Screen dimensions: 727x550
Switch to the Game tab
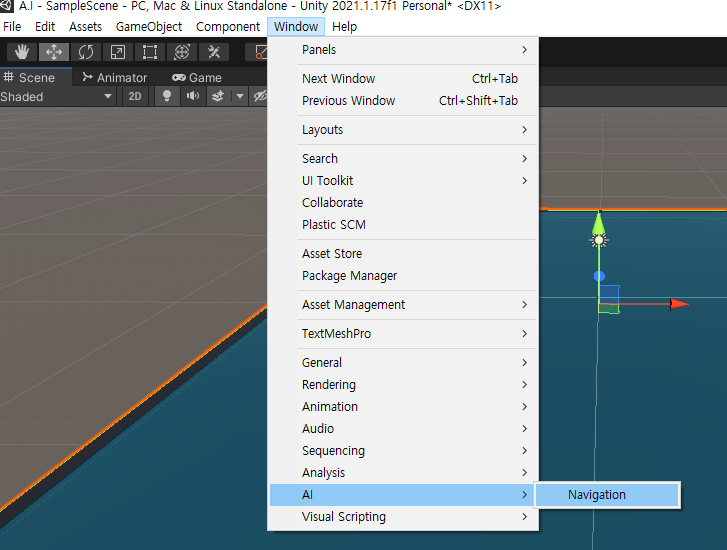(197, 77)
